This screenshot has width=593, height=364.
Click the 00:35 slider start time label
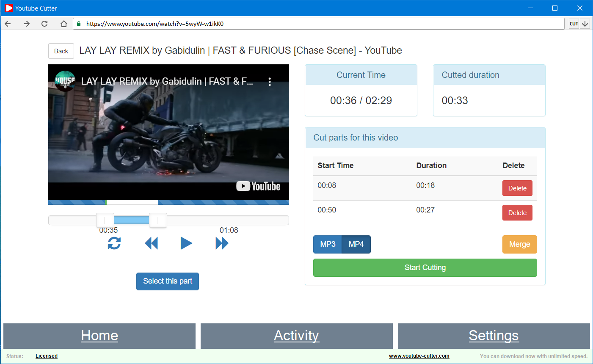tap(108, 230)
